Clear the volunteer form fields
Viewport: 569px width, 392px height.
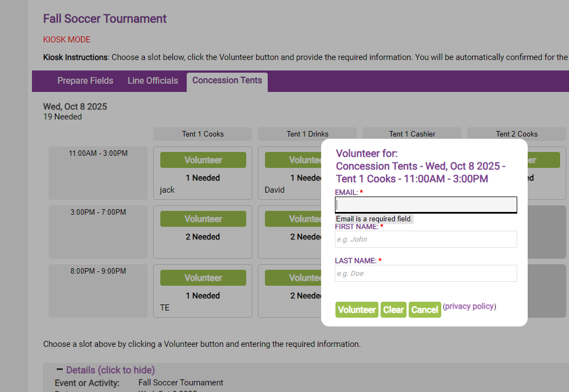(393, 309)
